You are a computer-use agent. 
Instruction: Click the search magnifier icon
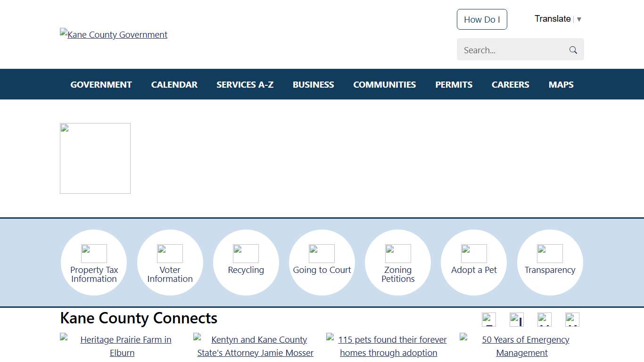click(x=573, y=50)
